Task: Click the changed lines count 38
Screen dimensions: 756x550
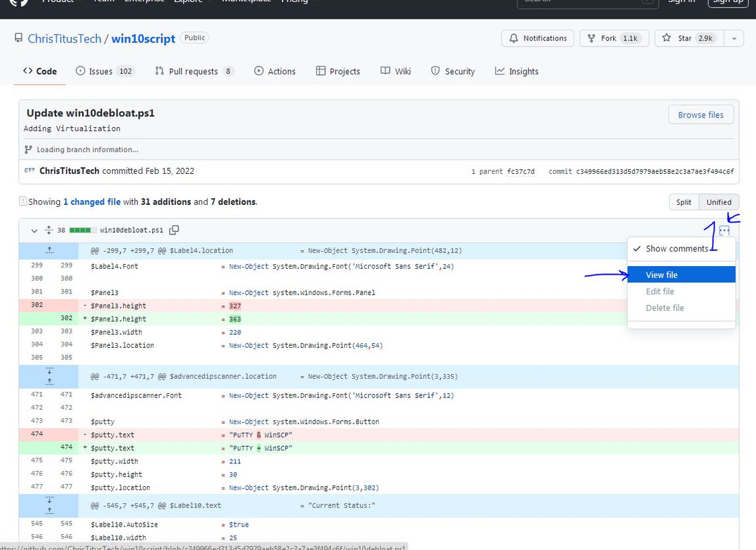Action: [61, 230]
